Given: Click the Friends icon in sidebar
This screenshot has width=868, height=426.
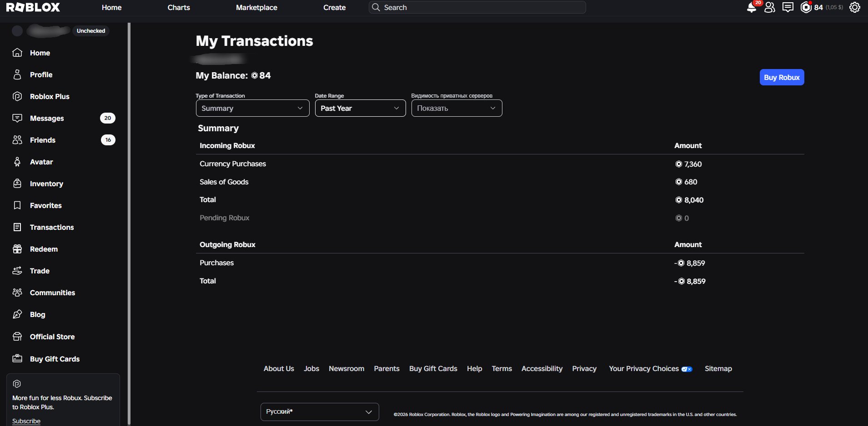Looking at the screenshot, I should point(17,140).
